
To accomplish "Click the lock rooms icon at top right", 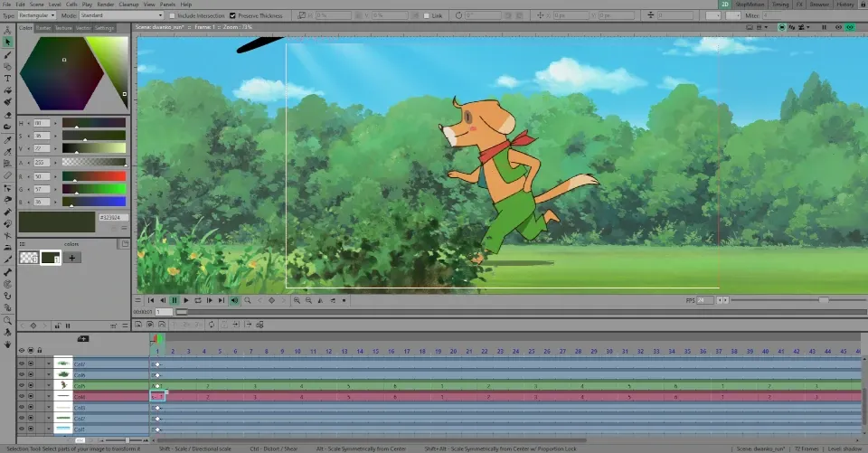I will 863,5.
